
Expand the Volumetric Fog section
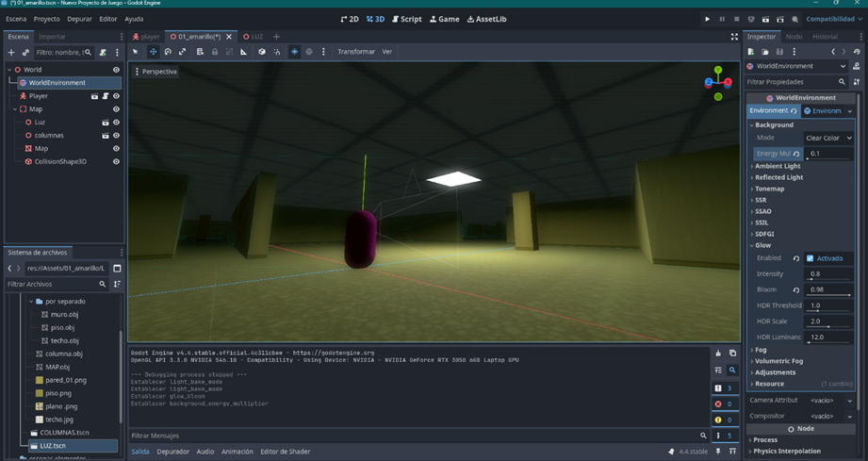coord(778,361)
